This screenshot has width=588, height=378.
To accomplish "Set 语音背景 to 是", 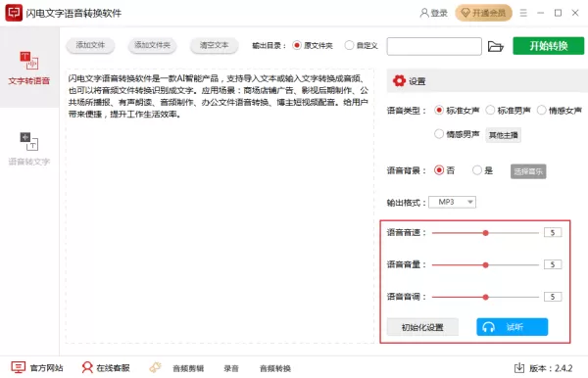I will click(477, 170).
